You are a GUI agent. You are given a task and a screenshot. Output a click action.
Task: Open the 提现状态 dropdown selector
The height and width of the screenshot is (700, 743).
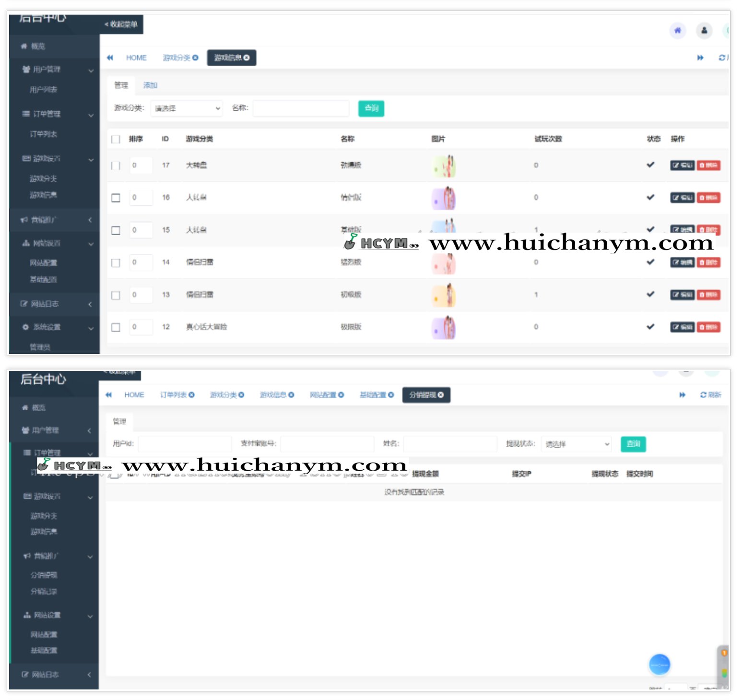pos(577,444)
